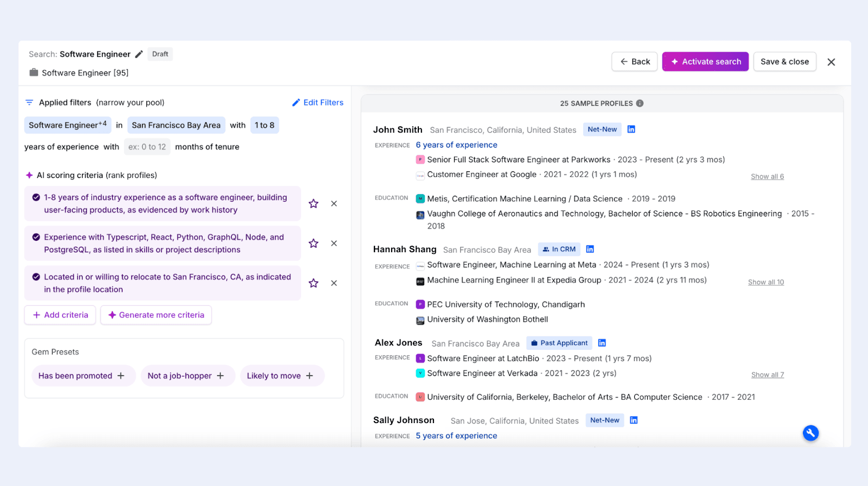Edit the search name with pencil icon

click(x=139, y=54)
